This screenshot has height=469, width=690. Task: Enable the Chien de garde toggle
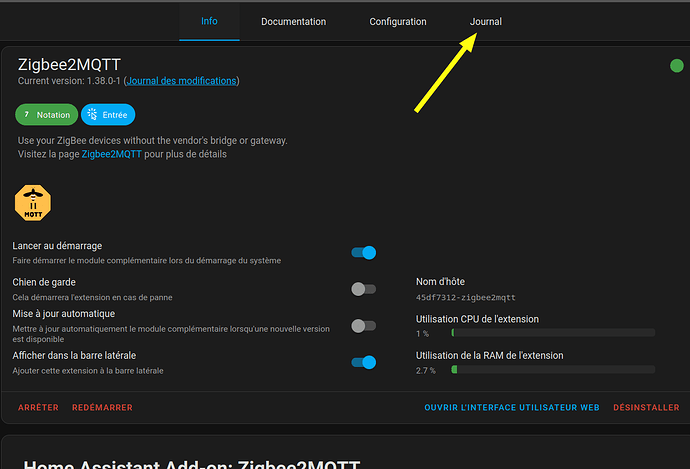pyautogui.click(x=363, y=289)
